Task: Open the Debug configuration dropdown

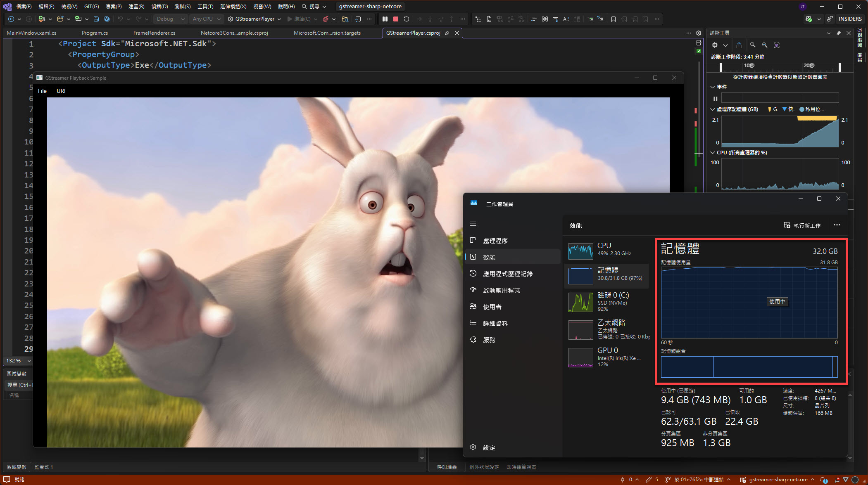Action: [170, 19]
